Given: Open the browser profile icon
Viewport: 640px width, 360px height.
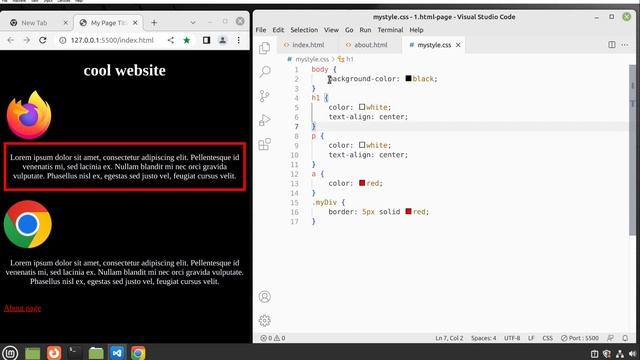Looking at the screenshot, I should (222, 40).
